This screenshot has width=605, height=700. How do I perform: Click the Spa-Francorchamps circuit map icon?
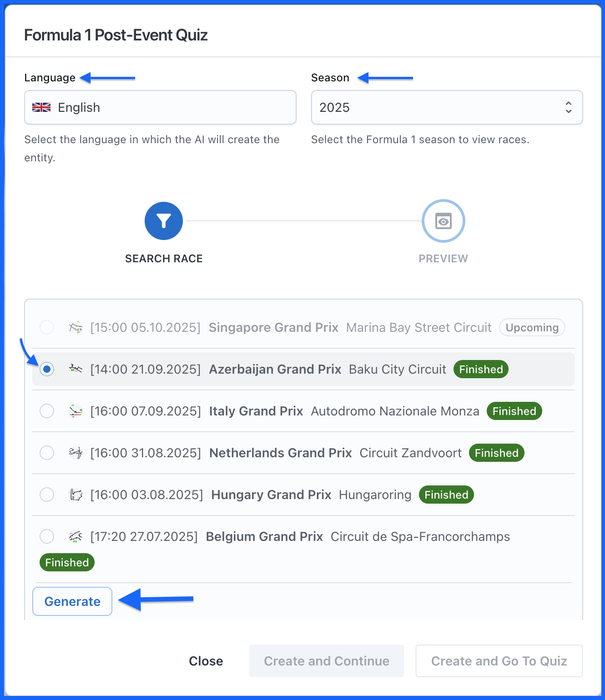[76, 536]
